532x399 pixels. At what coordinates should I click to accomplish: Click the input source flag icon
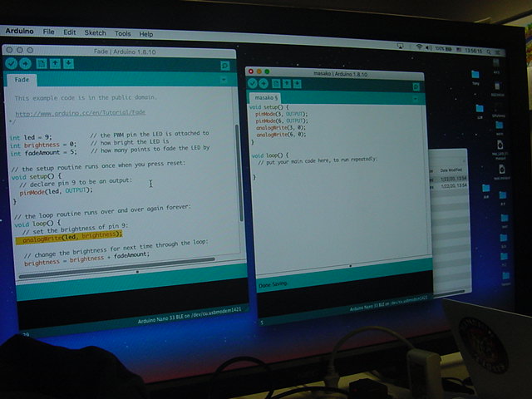point(459,50)
